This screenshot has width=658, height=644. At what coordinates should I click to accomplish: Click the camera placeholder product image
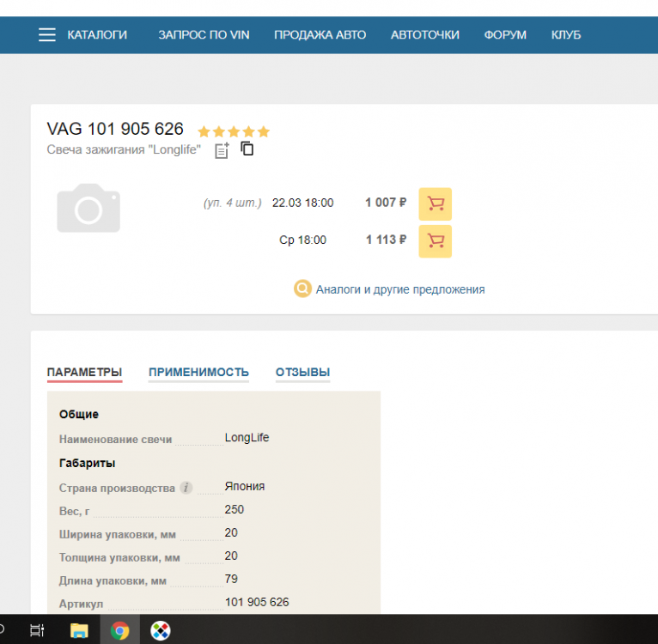pos(88,208)
